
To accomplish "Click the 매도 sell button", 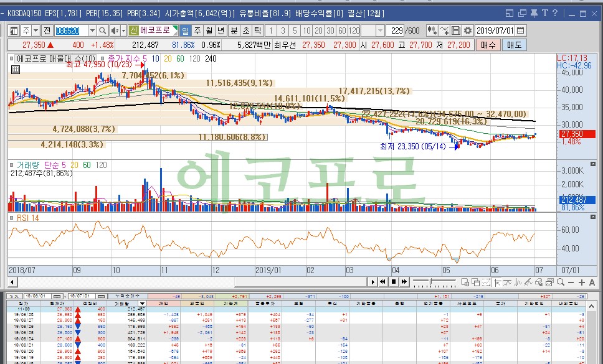I will (514, 45).
